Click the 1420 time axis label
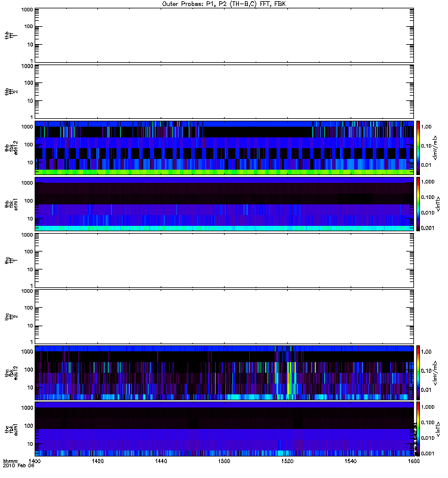This screenshot has height=478, width=448. pos(97,461)
